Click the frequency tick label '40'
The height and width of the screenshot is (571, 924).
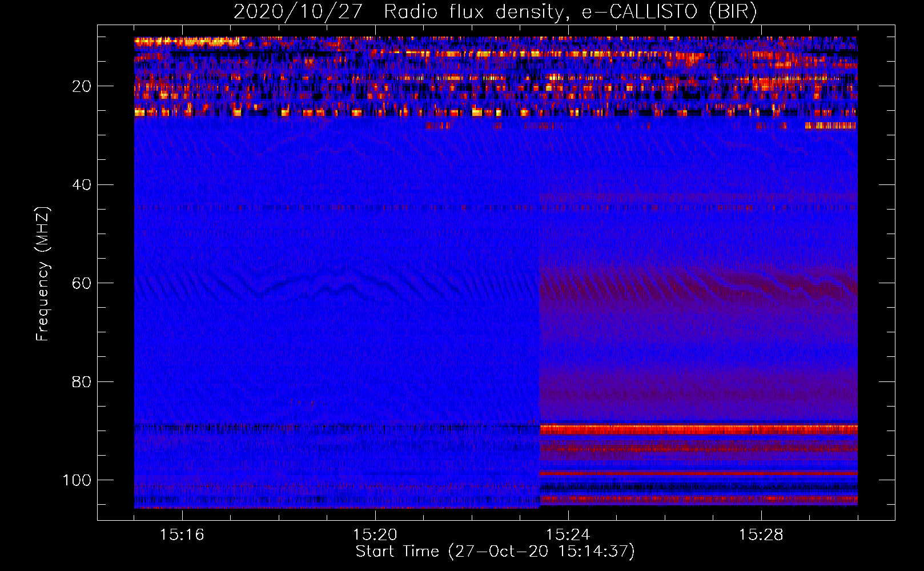click(x=82, y=185)
